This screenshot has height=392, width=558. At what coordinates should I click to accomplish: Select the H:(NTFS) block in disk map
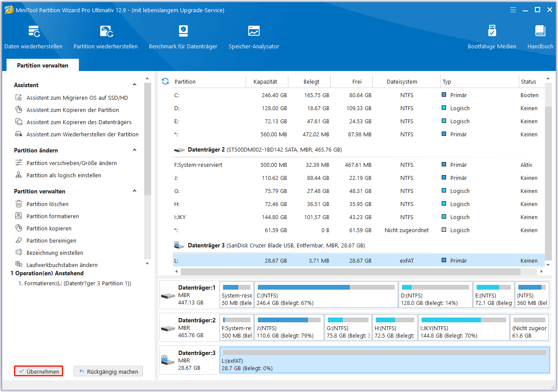coord(395,328)
